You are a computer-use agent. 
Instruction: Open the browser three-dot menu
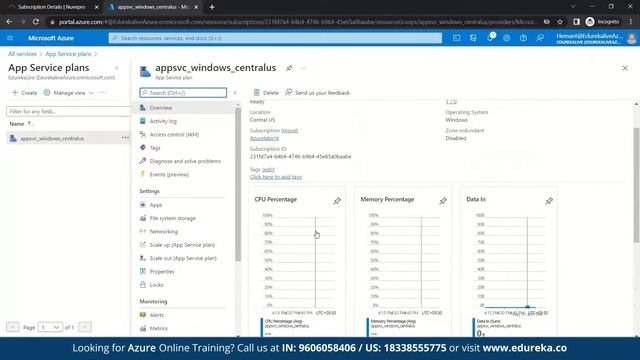click(x=631, y=22)
